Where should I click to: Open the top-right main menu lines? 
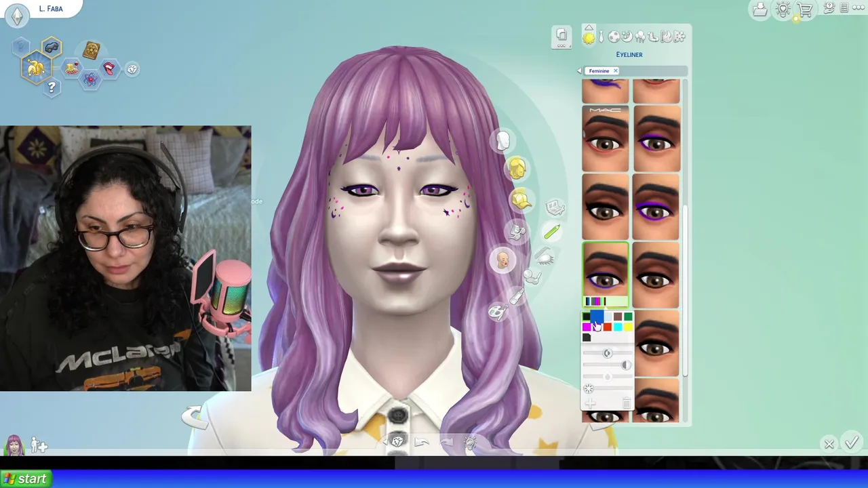(844, 8)
